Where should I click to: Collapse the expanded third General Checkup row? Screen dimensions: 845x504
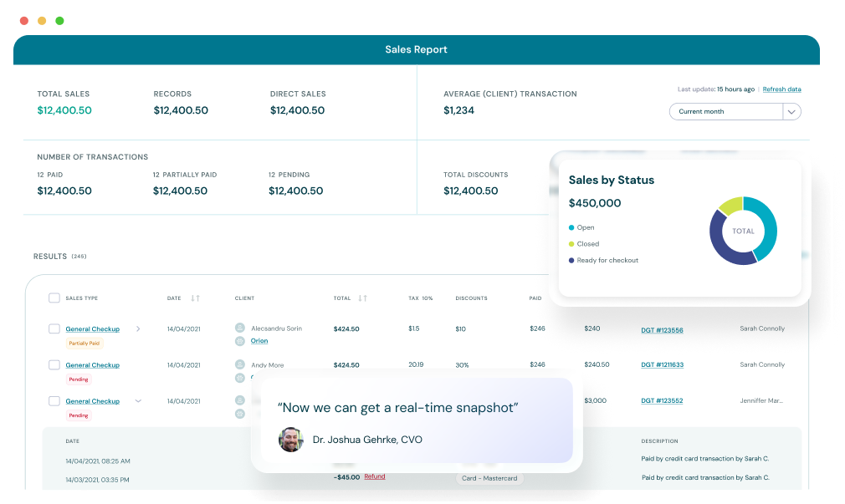point(137,401)
